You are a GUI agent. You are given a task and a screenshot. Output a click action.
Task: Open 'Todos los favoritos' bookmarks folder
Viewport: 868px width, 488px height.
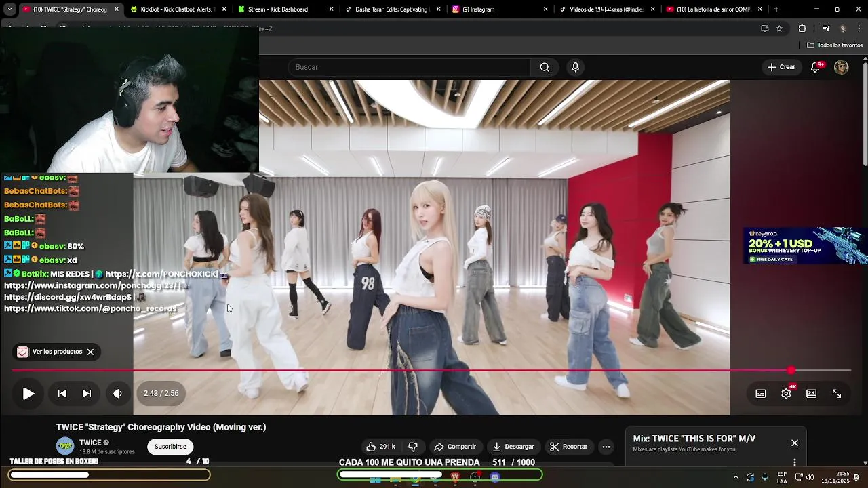pyautogui.click(x=835, y=45)
